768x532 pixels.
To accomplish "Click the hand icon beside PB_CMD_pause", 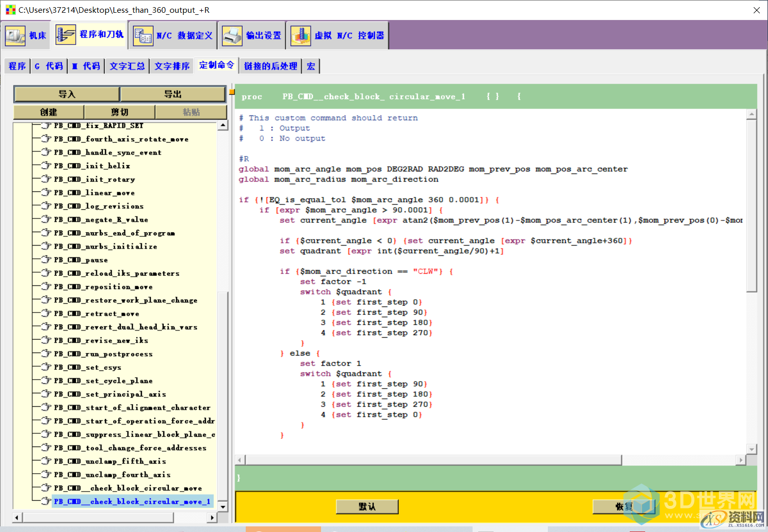I will click(x=47, y=260).
